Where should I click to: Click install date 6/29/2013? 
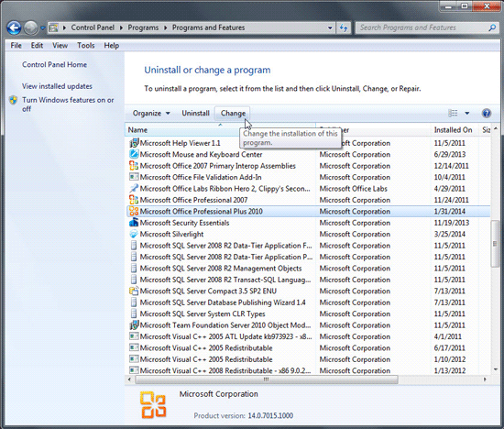[450, 154]
